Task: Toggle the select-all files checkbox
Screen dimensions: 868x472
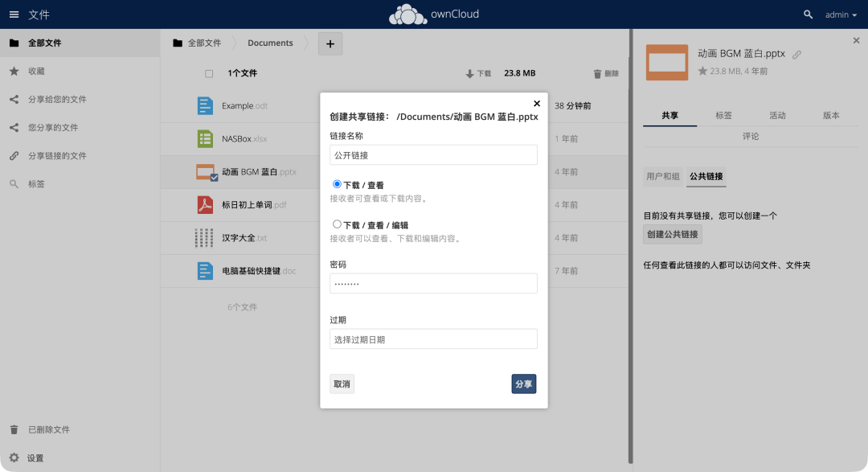Action: pyautogui.click(x=209, y=74)
